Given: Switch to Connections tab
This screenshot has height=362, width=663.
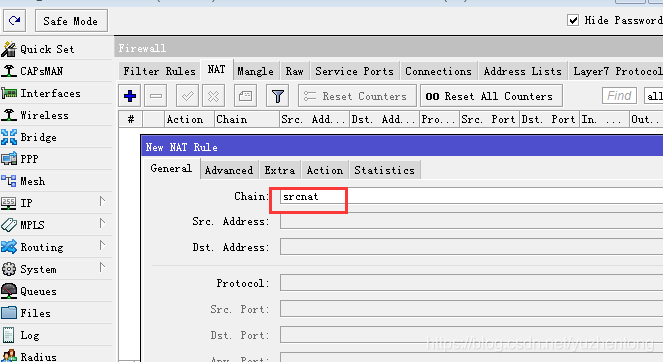Looking at the screenshot, I should [x=438, y=71].
